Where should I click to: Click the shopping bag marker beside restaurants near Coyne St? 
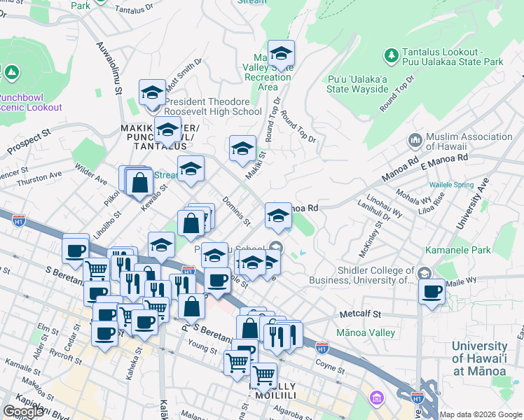pos(249,329)
